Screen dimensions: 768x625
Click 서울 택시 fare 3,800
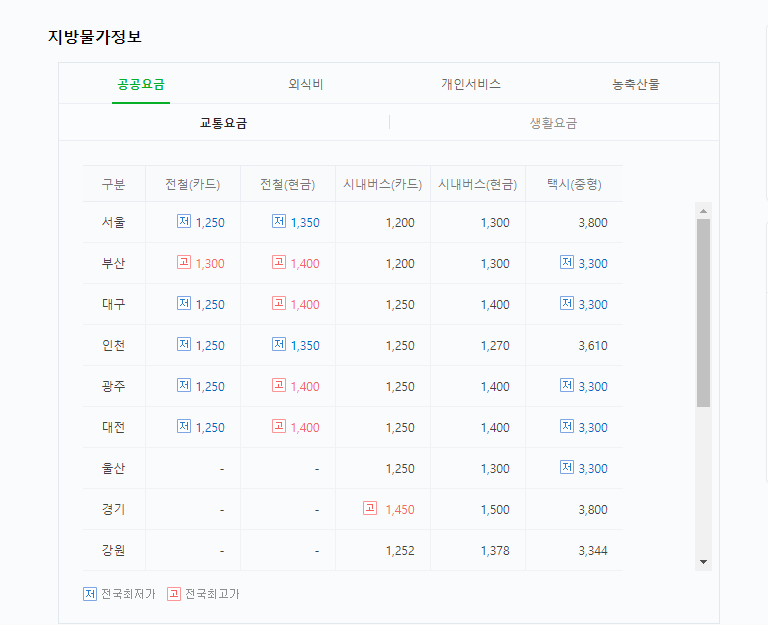pos(593,223)
